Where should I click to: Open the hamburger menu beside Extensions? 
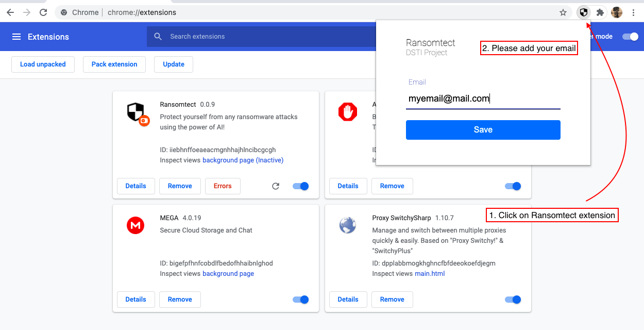coord(16,37)
